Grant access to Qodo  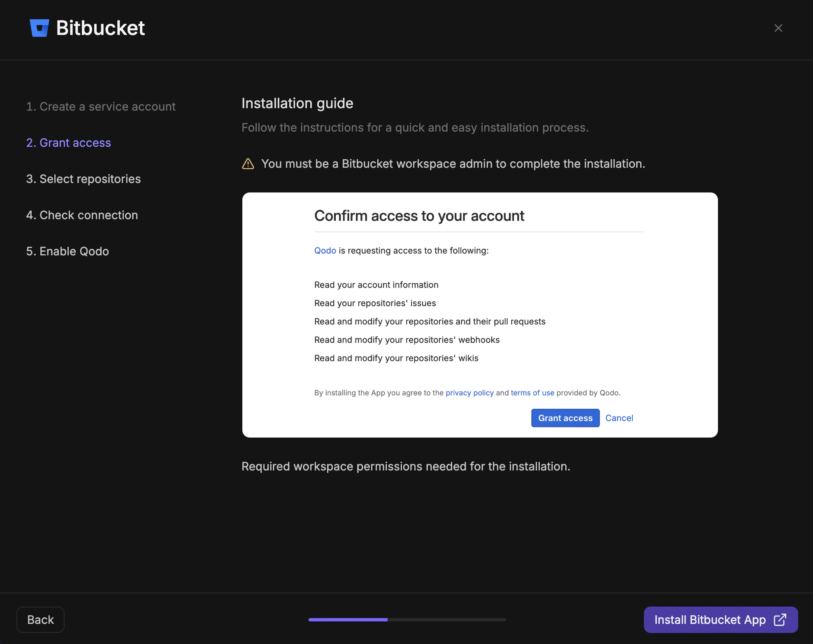(x=565, y=418)
